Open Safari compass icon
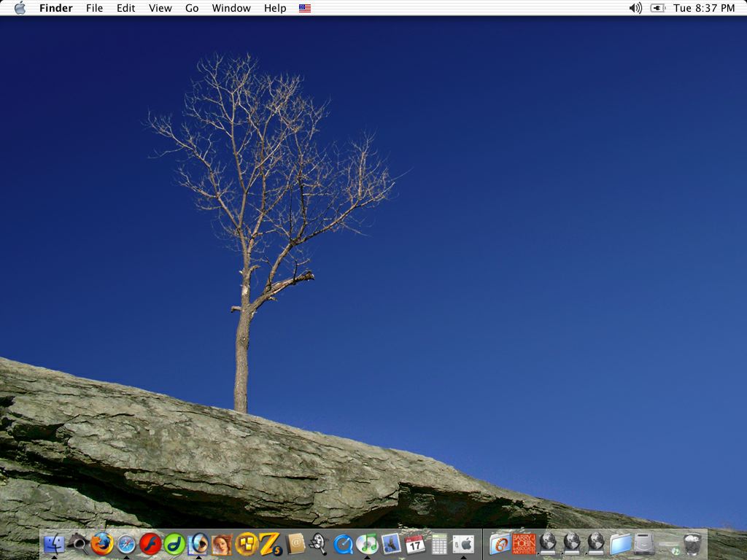The height and width of the screenshot is (560, 747). pyautogui.click(x=126, y=544)
